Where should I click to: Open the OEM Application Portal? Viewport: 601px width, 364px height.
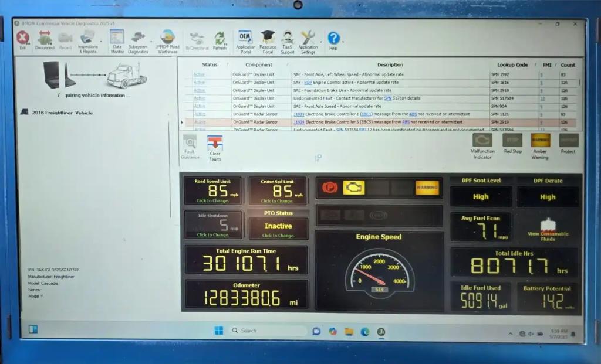pos(245,39)
